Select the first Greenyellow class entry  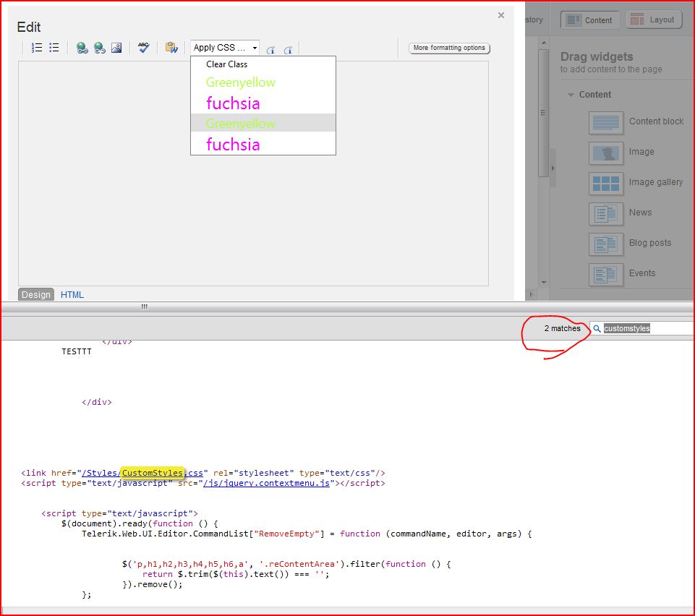tap(263, 82)
